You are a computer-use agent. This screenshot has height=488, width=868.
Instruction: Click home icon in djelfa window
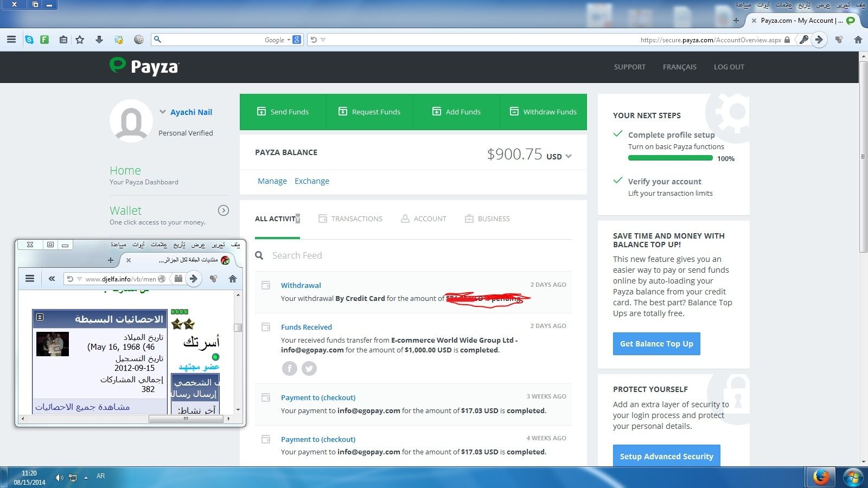coord(233,279)
